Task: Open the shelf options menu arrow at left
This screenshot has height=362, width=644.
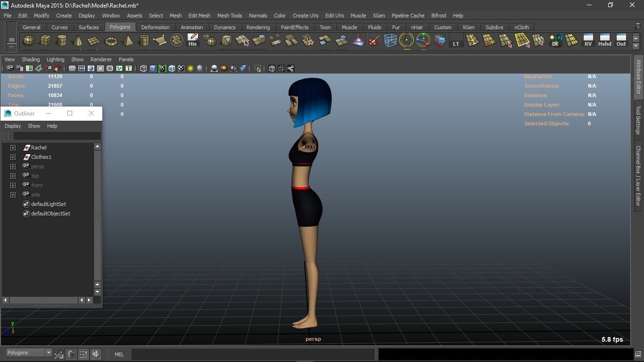Action: tap(11, 48)
